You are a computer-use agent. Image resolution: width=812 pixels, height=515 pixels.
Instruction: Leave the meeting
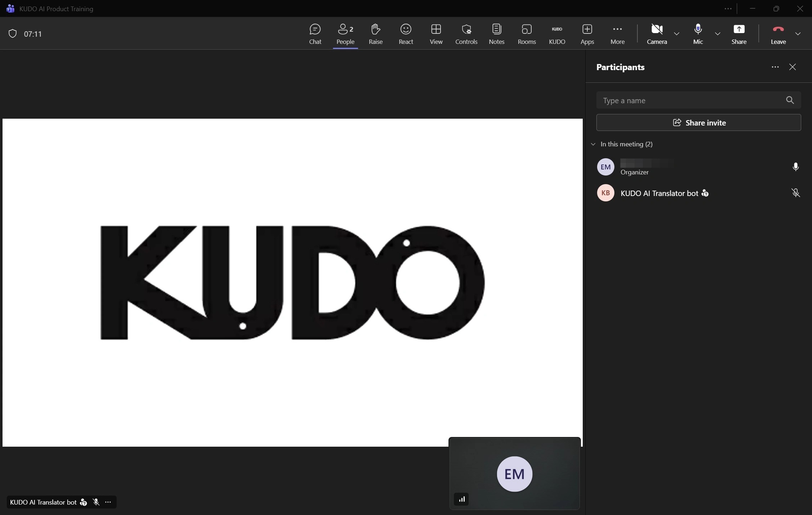778,34
